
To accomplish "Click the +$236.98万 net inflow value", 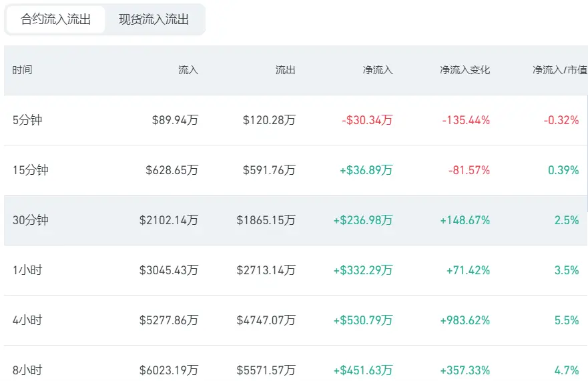I will click(363, 220).
